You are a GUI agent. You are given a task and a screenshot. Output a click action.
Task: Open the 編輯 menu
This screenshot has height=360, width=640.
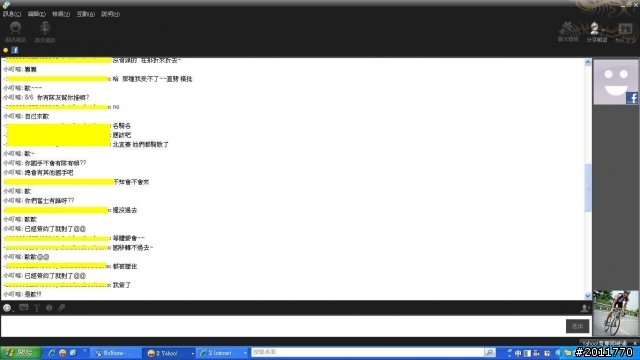click(36, 14)
